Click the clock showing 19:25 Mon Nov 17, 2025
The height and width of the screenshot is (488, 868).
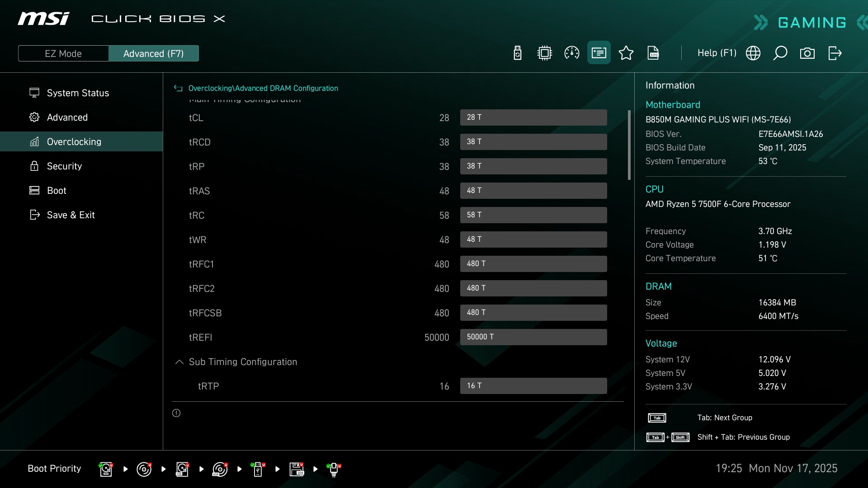pos(776,469)
